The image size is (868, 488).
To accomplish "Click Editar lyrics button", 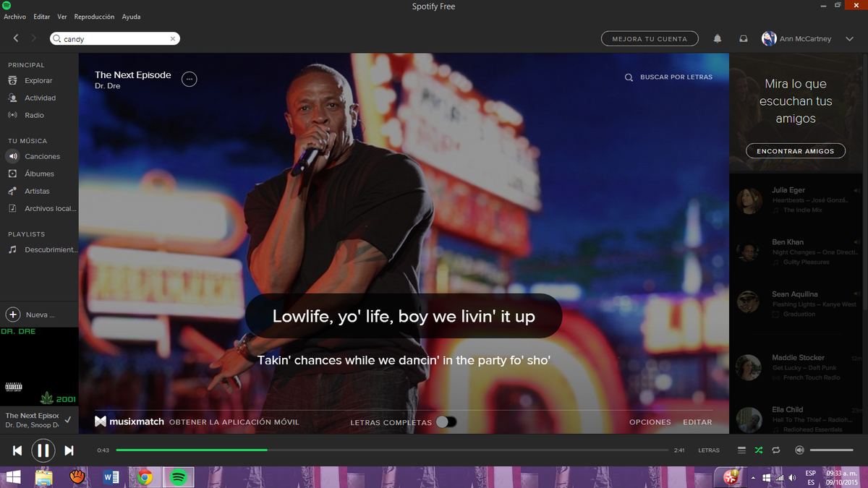I will pos(697,422).
